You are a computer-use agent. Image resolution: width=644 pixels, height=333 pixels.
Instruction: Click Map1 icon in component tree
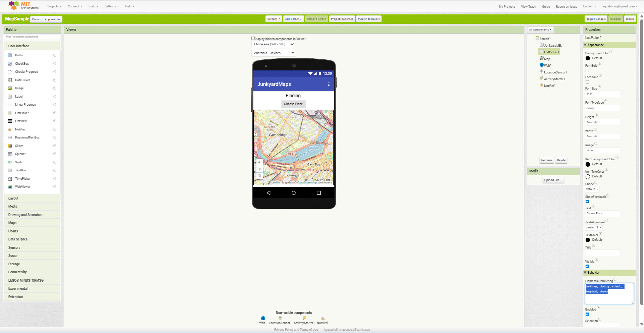[542, 58]
